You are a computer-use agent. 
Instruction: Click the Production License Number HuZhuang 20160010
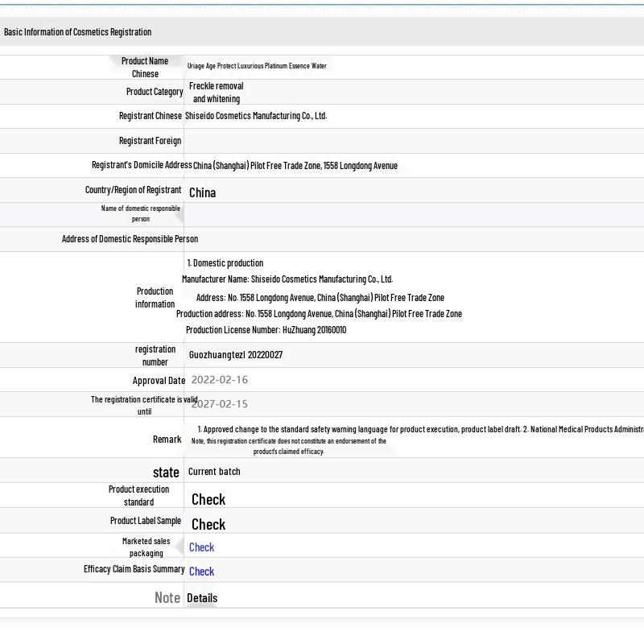pyautogui.click(x=266, y=330)
